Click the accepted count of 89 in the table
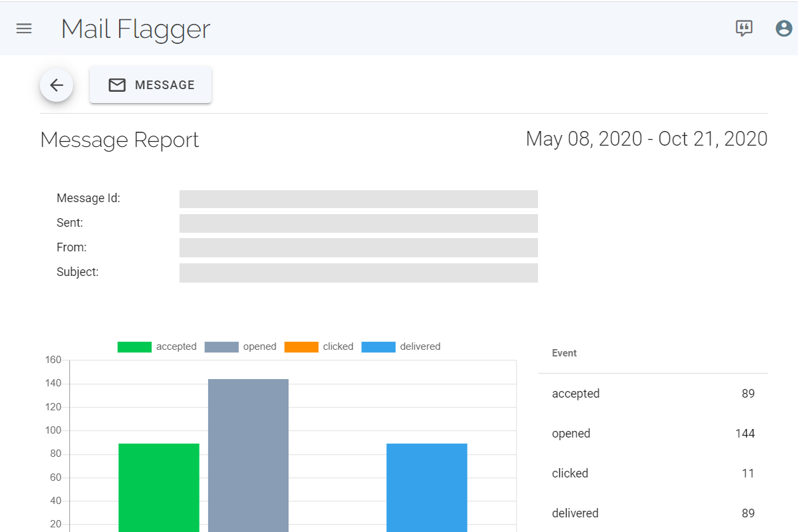Viewport: 798px width, 532px height. pyautogui.click(x=749, y=393)
